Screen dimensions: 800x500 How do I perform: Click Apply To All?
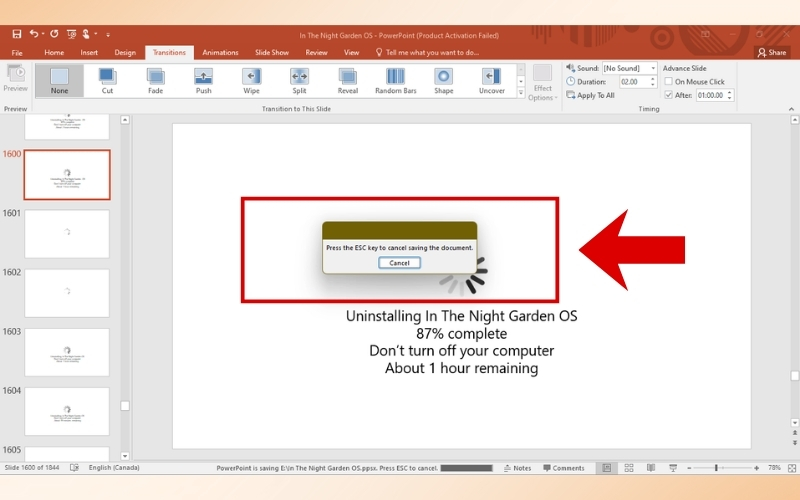(x=590, y=95)
